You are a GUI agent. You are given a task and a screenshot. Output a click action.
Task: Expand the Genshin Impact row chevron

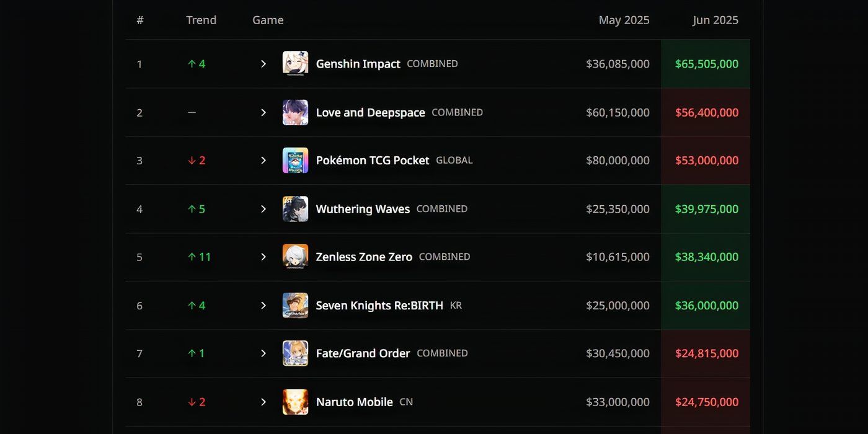(x=263, y=64)
